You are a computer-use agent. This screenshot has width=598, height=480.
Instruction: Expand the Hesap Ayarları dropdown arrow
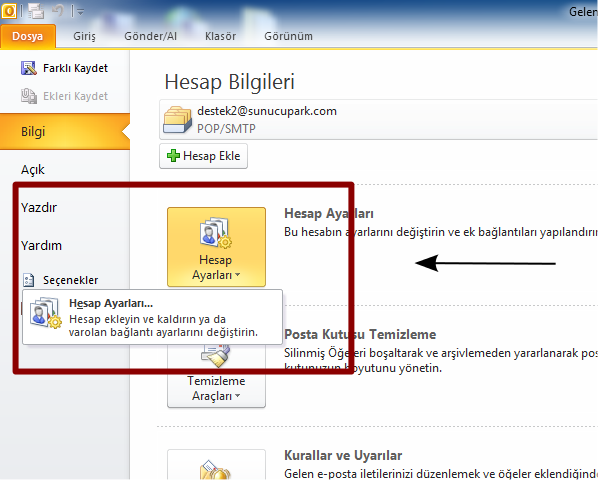tap(238, 275)
